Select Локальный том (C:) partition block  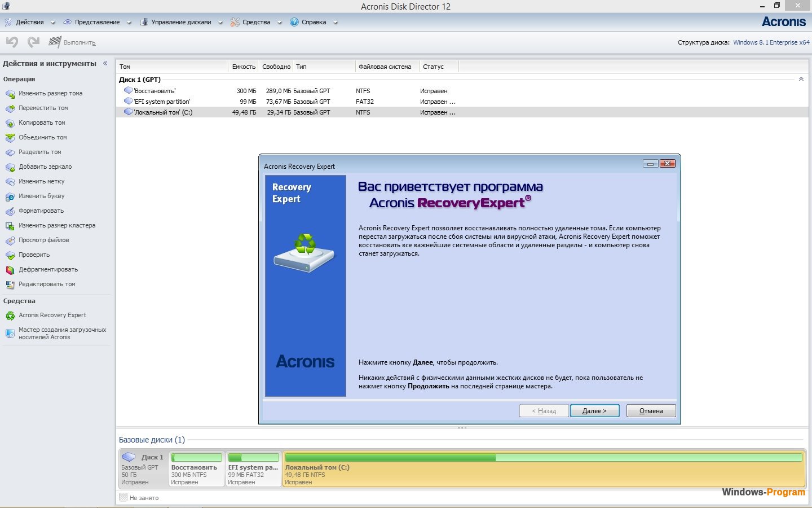tap(544, 468)
